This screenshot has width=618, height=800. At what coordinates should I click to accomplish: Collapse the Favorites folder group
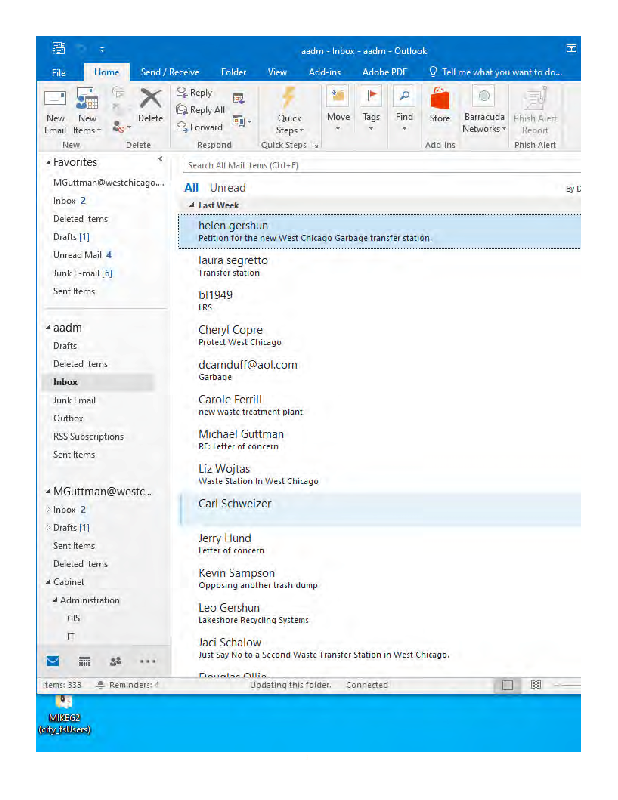(x=47, y=162)
